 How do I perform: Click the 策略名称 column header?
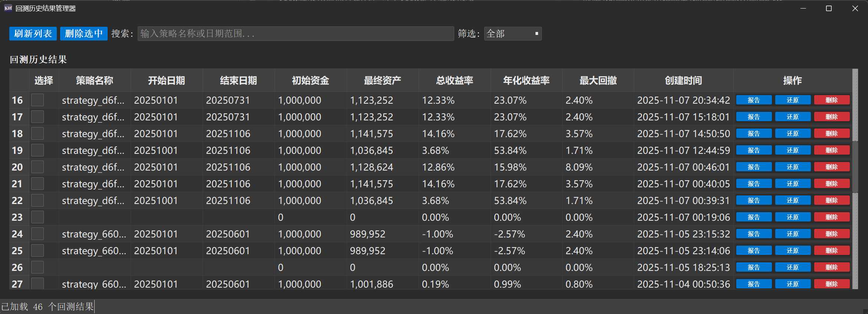[94, 80]
